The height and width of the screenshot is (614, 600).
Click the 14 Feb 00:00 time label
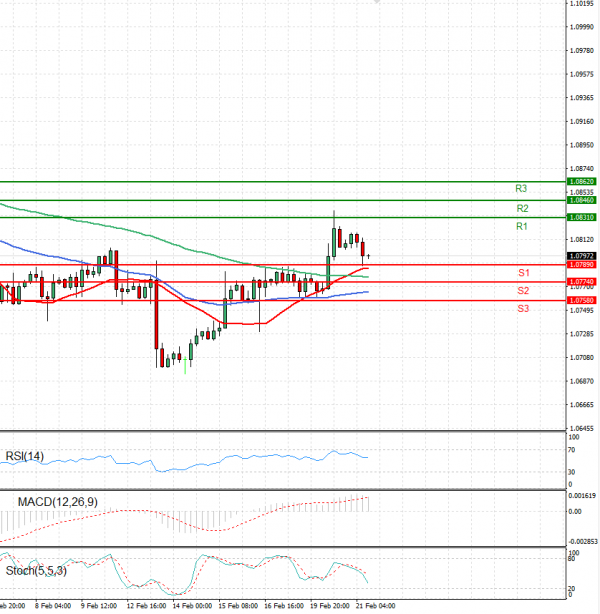point(192,606)
